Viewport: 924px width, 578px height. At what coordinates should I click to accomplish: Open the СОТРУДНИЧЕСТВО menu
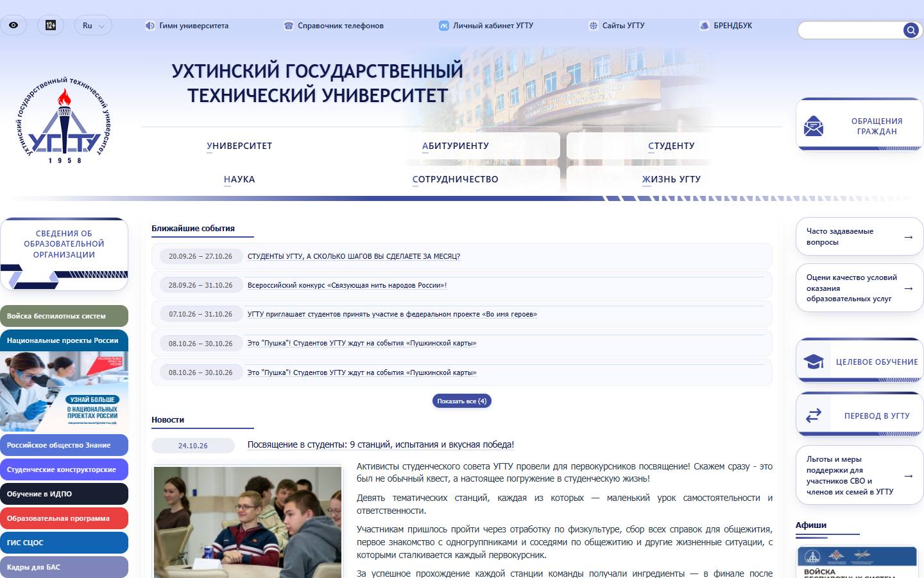(456, 179)
